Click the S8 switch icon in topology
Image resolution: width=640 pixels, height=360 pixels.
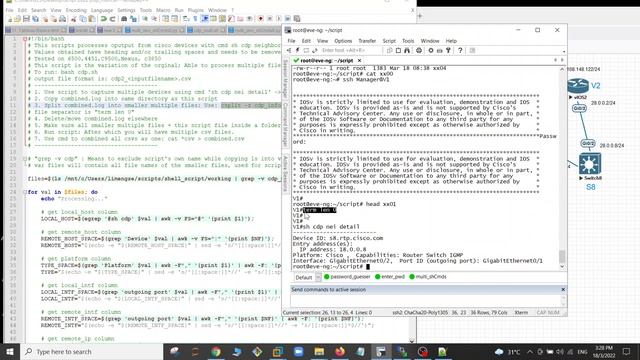(x=589, y=164)
